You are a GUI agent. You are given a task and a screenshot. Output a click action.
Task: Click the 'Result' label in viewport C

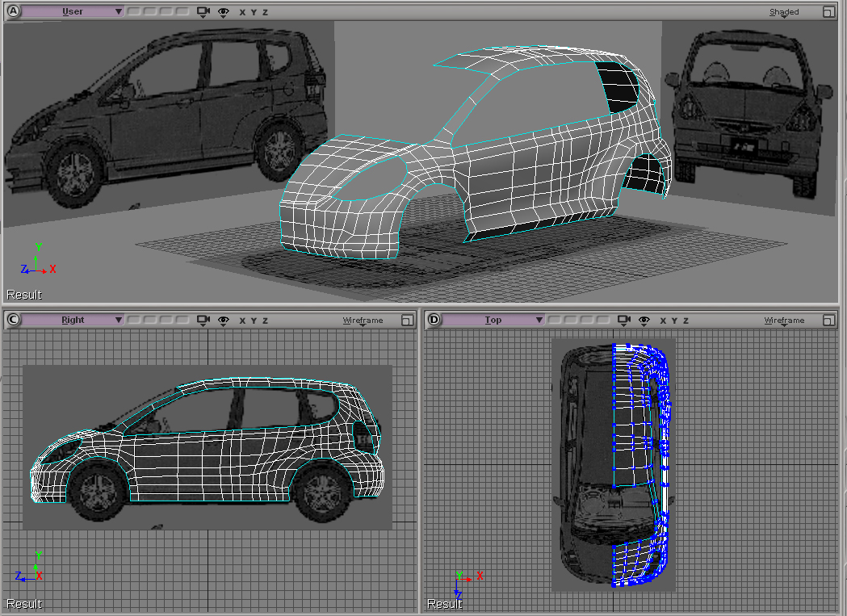pyautogui.click(x=24, y=604)
